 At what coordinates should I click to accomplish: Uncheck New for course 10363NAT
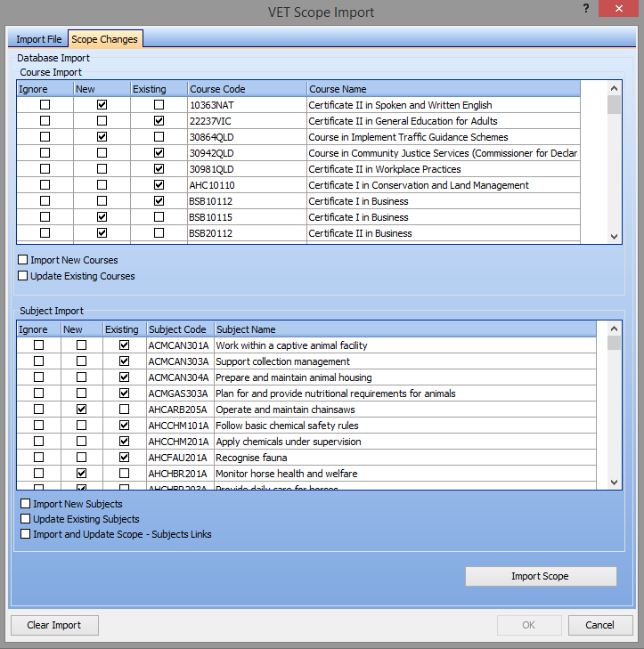tap(102, 105)
